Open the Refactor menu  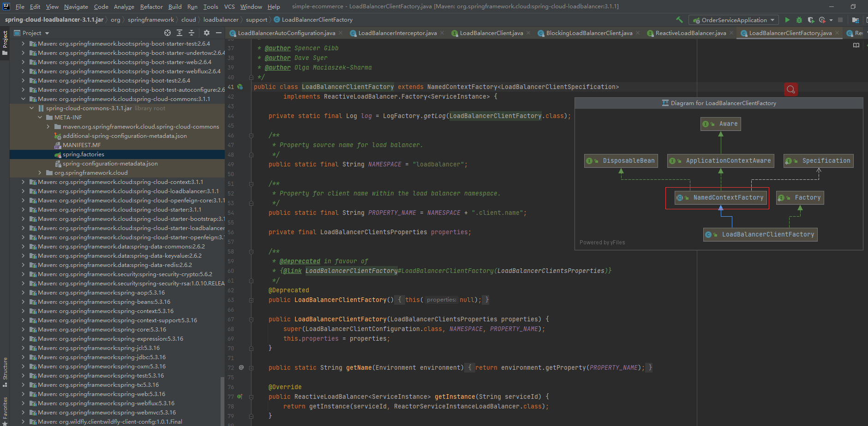coord(151,6)
